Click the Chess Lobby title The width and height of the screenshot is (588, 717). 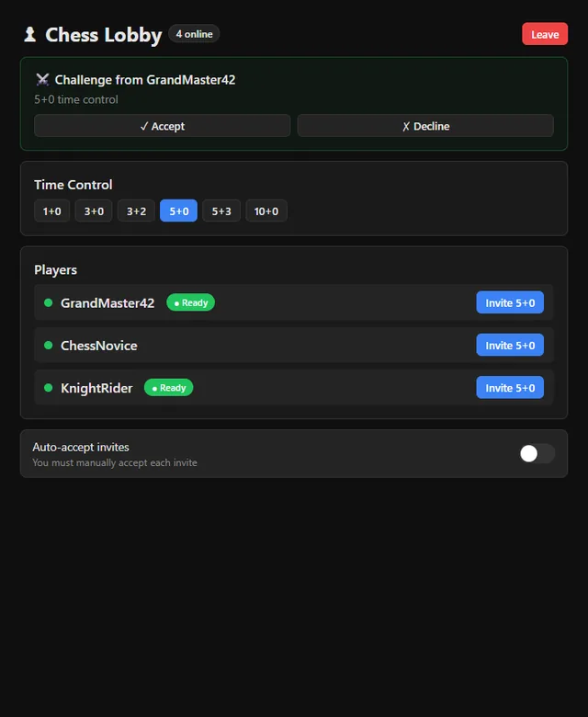[104, 35]
